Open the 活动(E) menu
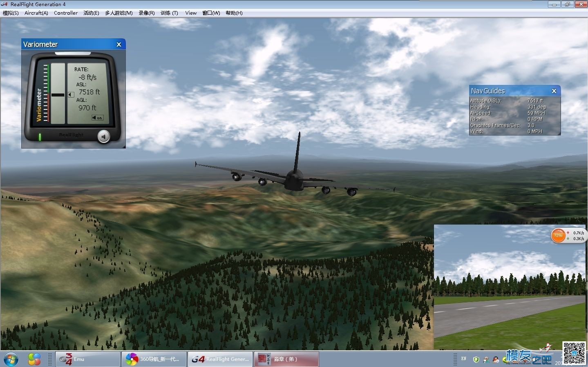 pyautogui.click(x=91, y=13)
